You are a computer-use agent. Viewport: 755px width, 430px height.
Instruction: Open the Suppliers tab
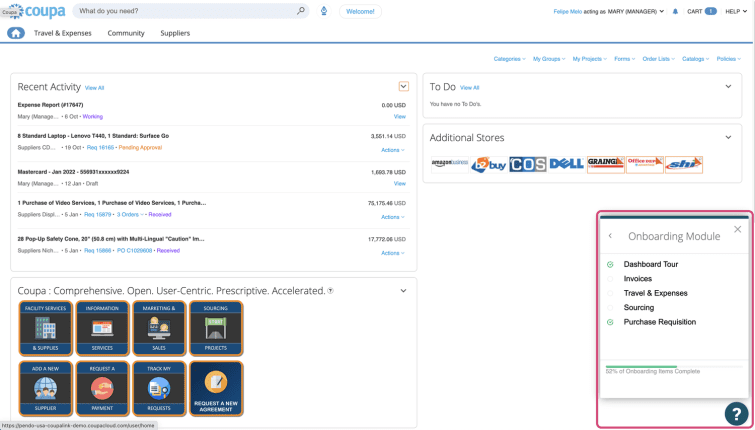(175, 33)
